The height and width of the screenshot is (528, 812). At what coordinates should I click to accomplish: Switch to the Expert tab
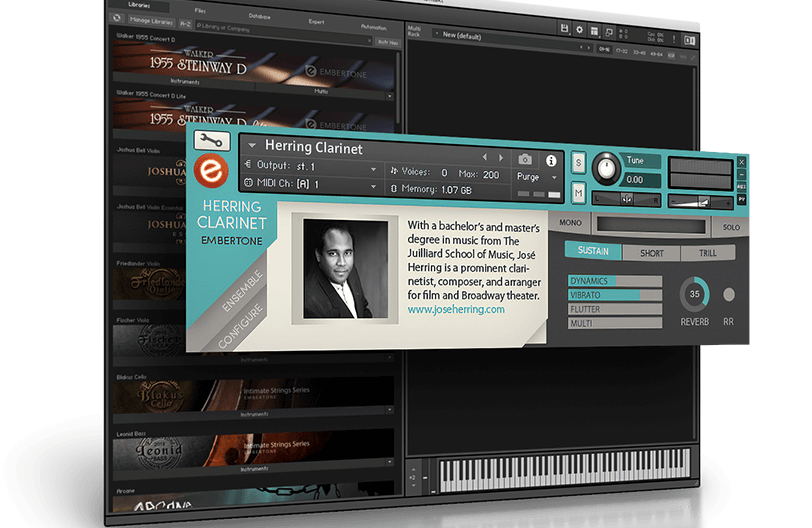(316, 21)
